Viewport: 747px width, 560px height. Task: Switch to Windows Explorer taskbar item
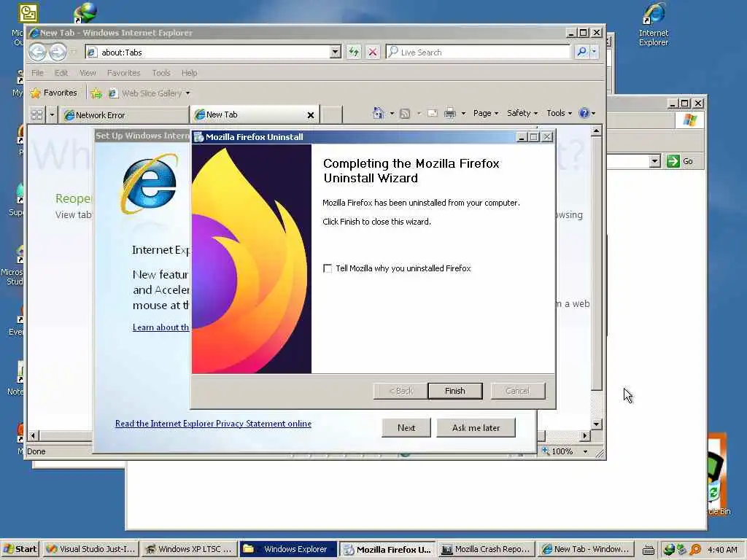[287, 549]
